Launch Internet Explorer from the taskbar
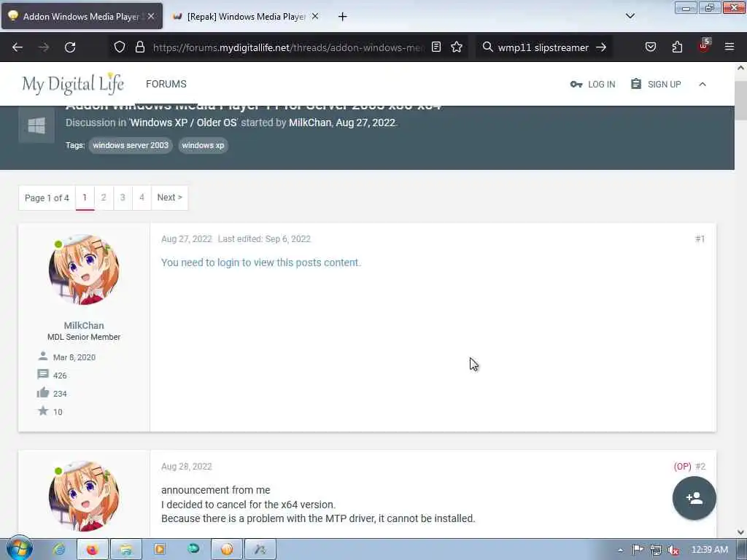 point(60,550)
